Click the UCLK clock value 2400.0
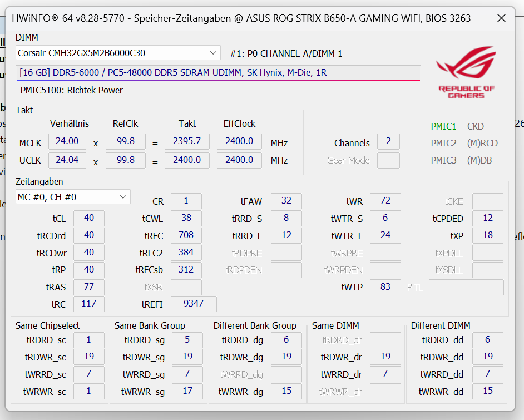This screenshot has height=420, width=524. (187, 160)
